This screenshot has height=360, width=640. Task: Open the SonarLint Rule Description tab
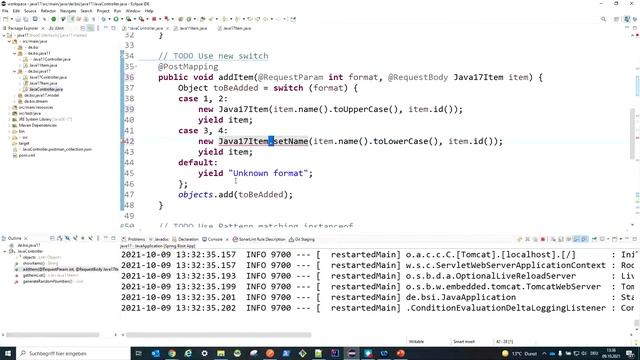pyautogui.click(x=259, y=239)
